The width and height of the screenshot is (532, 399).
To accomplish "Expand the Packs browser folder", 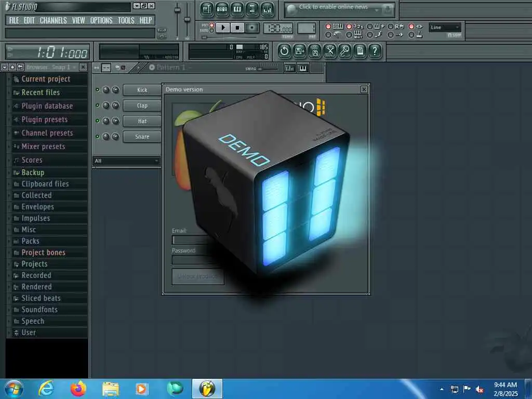I will point(49,241).
